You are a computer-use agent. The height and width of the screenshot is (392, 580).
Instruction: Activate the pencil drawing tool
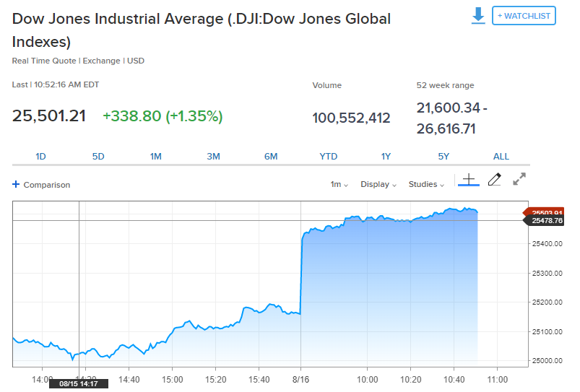pyautogui.click(x=494, y=180)
